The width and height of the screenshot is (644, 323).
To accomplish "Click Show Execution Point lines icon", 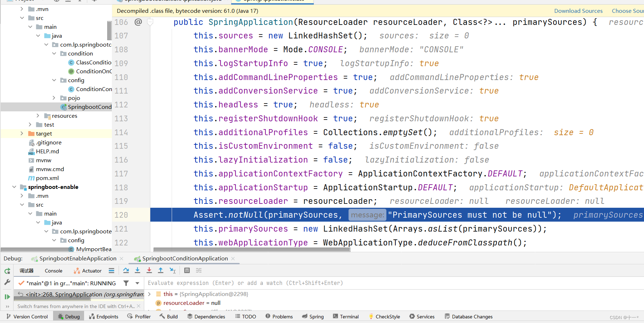I will pyautogui.click(x=111, y=271).
